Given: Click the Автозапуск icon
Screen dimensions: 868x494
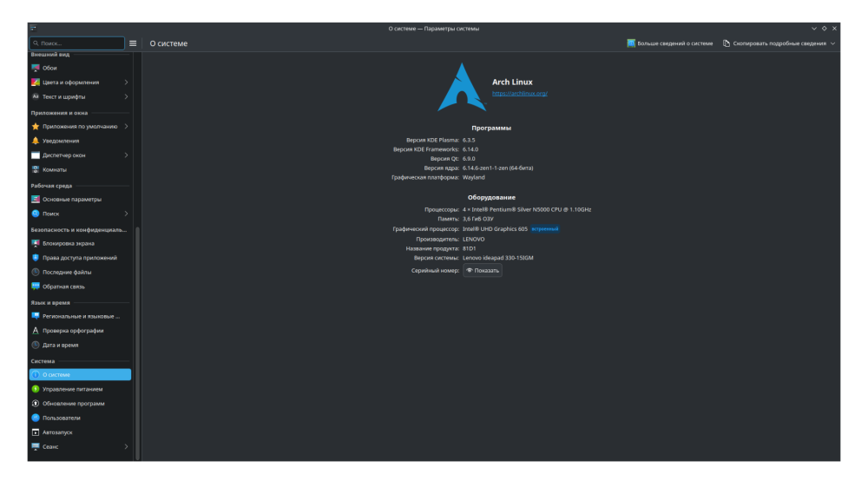Looking at the screenshot, I should point(36,432).
